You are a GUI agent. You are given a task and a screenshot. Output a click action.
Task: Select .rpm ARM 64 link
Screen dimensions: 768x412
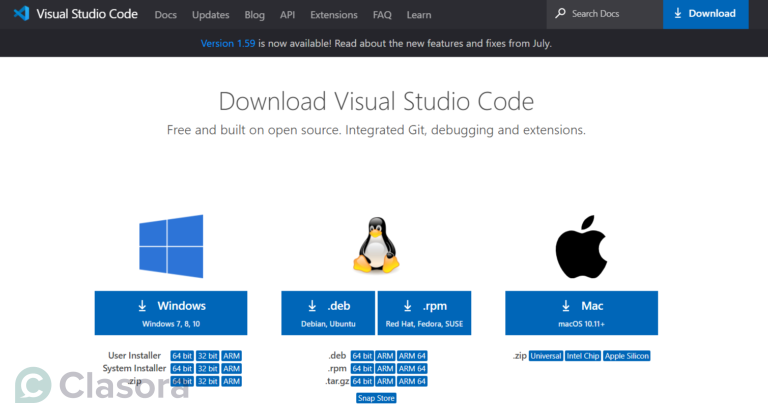click(412, 368)
